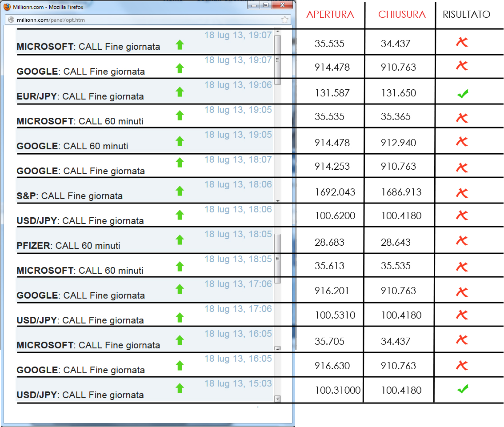This screenshot has height=427, width=504.
Task: Bookmark this page with the star icon
Action: click(x=285, y=20)
